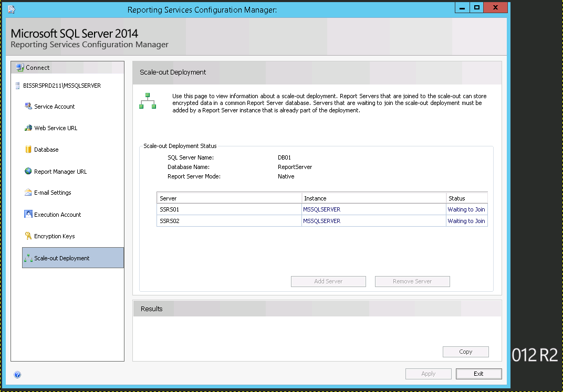Click the Encryption Keys icon
This screenshot has width=563, height=392.
click(x=28, y=236)
